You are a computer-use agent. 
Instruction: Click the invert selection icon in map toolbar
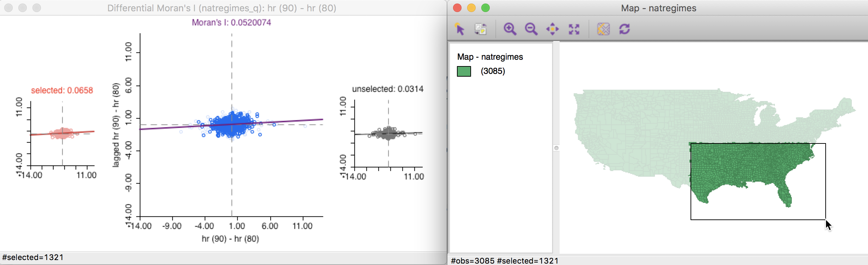(481, 29)
